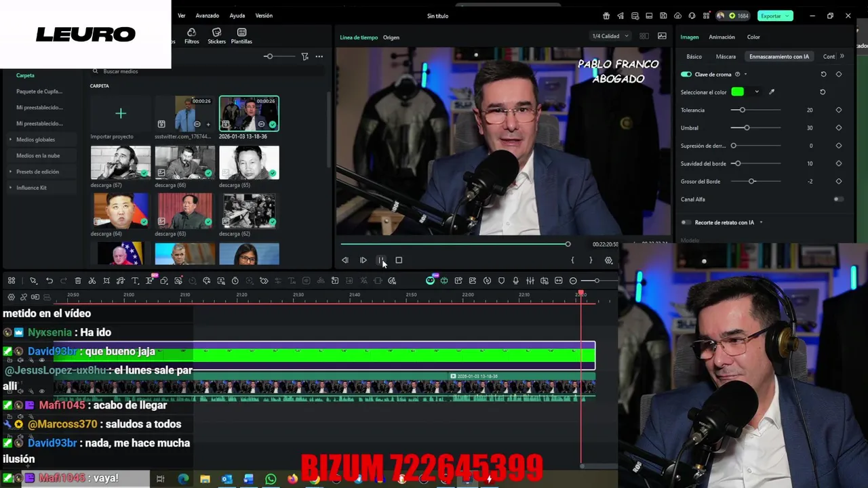Click the undo arrow in timeline toolbar
868x488 pixels.
point(49,281)
